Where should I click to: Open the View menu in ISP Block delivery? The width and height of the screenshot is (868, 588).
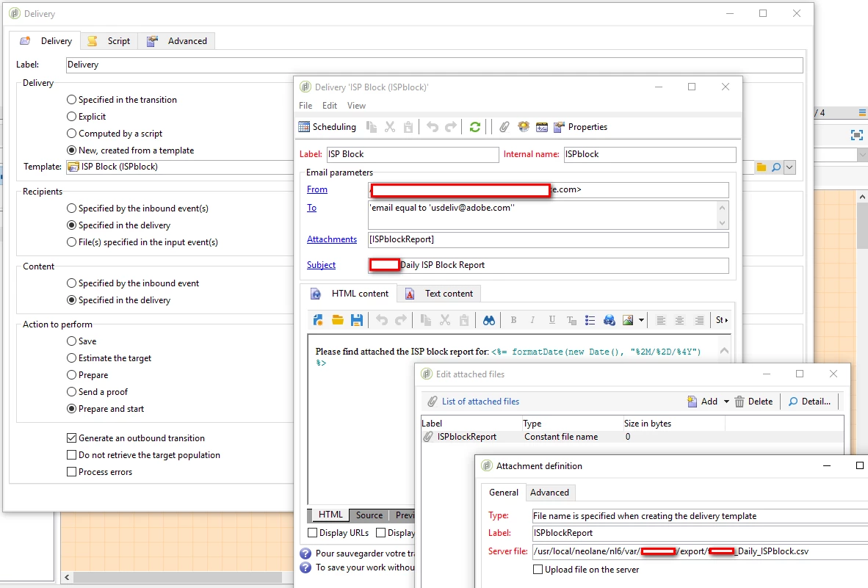(x=356, y=106)
